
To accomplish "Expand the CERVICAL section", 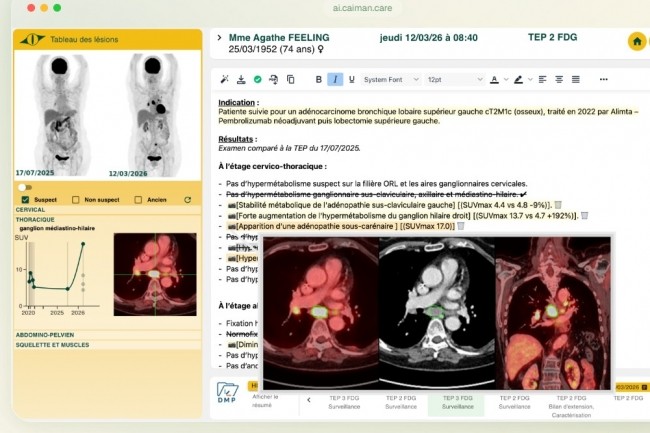I will 107,210.
